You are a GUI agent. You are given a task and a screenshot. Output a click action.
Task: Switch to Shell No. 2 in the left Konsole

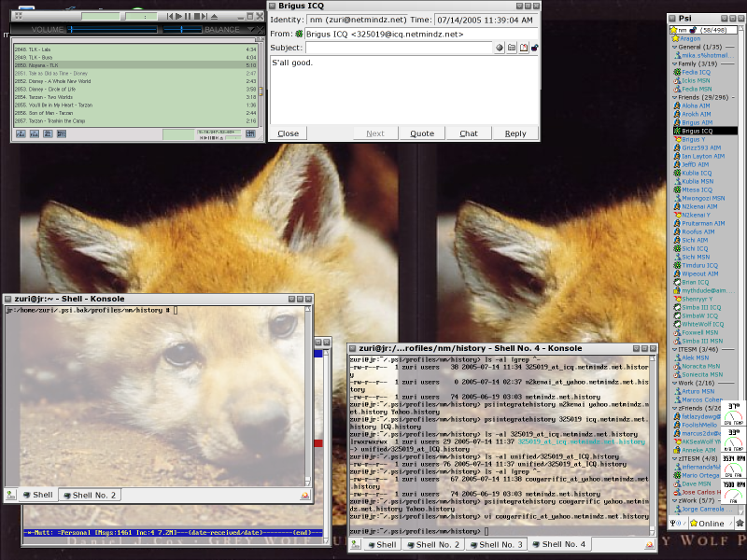coord(91,496)
